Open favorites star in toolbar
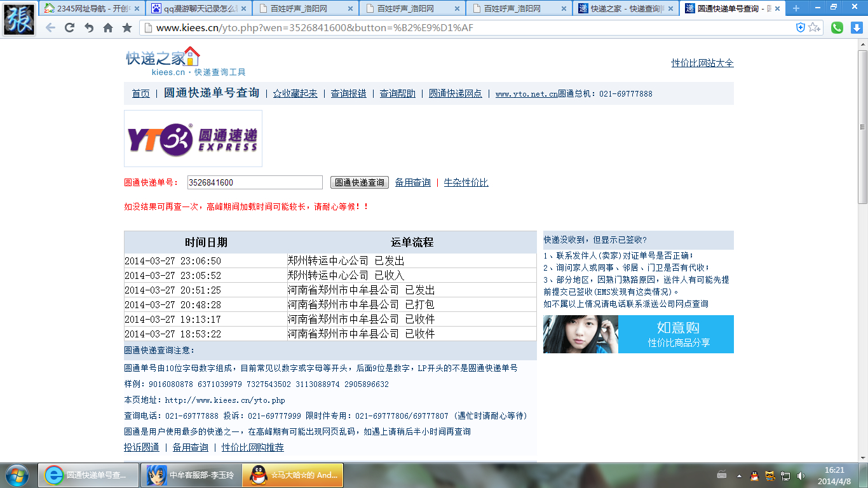This screenshot has height=488, width=868. 127,28
